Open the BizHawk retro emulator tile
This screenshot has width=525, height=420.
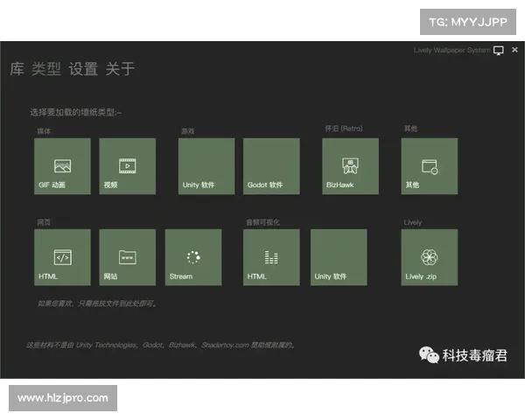click(350, 166)
